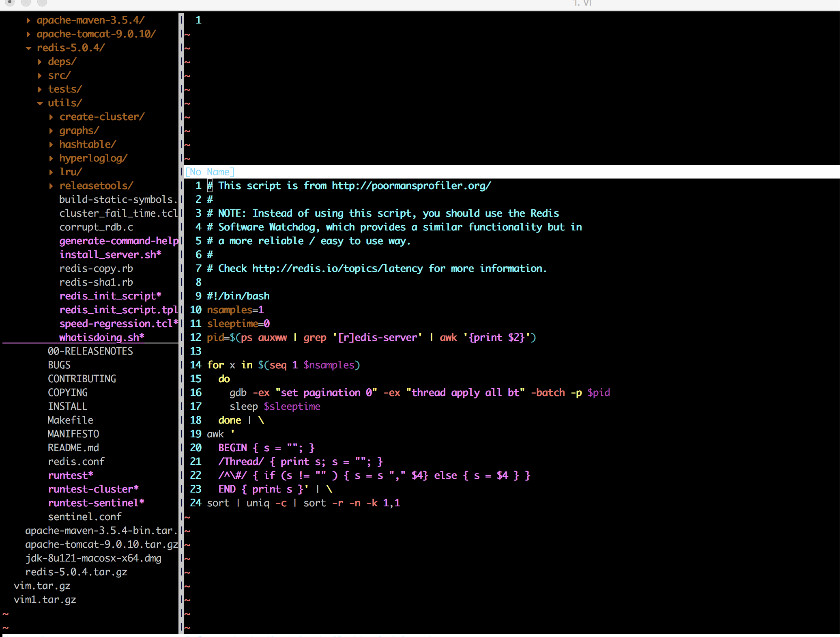Viewport: 840px width, 637px height.
Task: Open the INSTALL file
Action: (68, 407)
